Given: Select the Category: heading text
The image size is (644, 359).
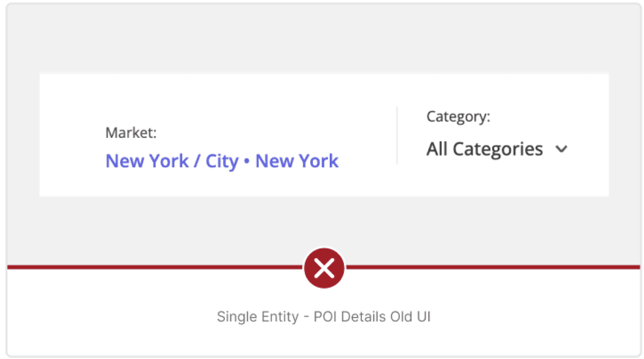Looking at the screenshot, I should (x=458, y=116).
